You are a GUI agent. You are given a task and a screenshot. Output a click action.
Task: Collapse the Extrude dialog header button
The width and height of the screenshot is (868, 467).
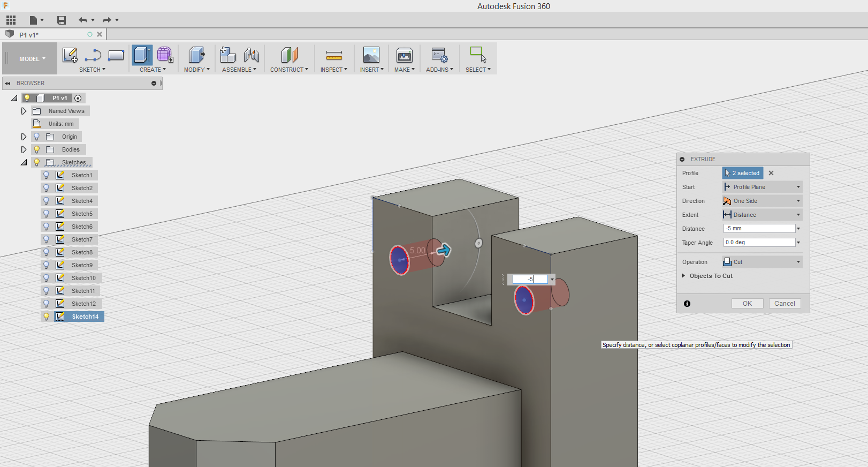click(682, 159)
